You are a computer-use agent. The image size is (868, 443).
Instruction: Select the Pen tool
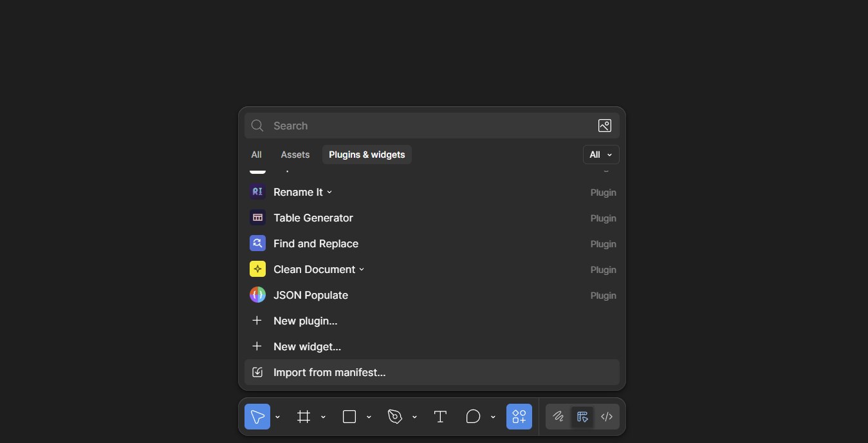click(395, 417)
